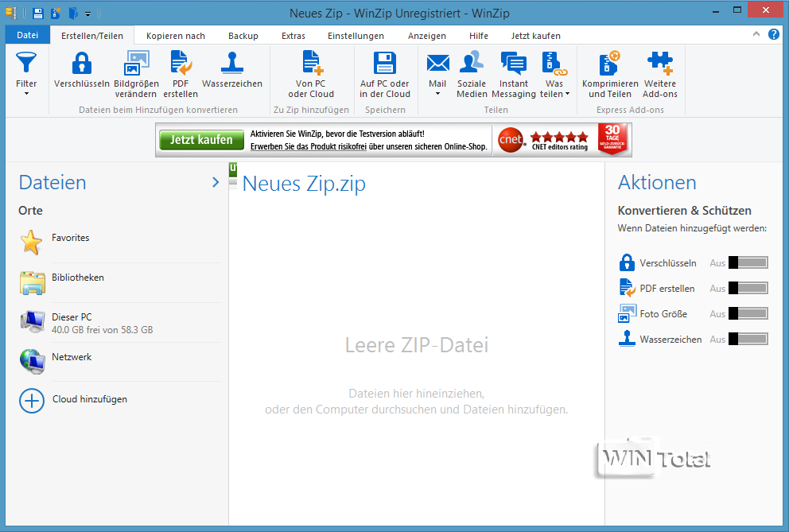Save Auf PC oder in der Cloud
Viewport: 789px width, 532px height.
385,74
